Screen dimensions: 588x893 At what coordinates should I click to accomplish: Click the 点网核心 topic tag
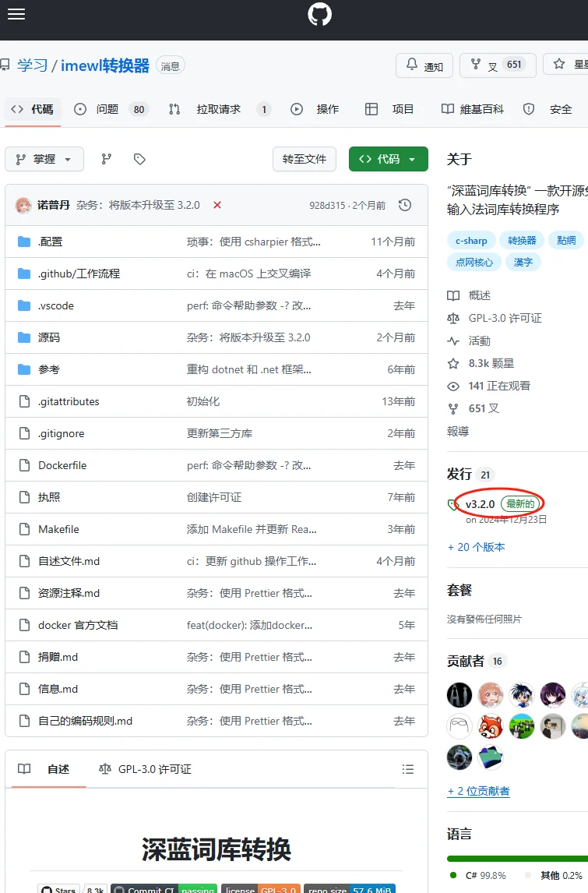click(474, 262)
